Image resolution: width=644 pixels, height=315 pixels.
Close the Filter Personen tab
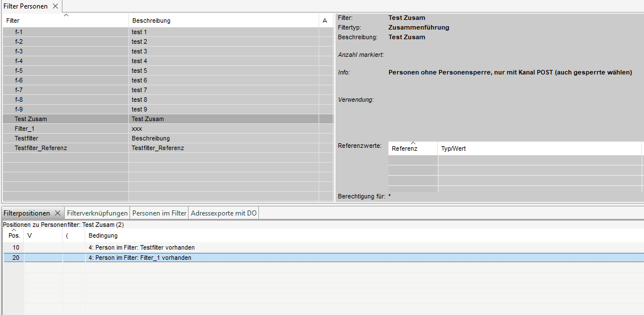click(55, 6)
